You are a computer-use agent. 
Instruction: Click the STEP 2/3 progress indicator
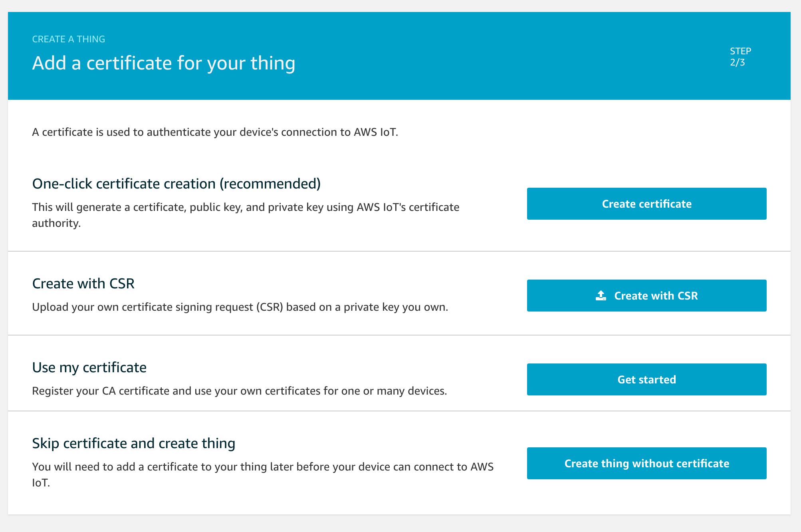740,57
